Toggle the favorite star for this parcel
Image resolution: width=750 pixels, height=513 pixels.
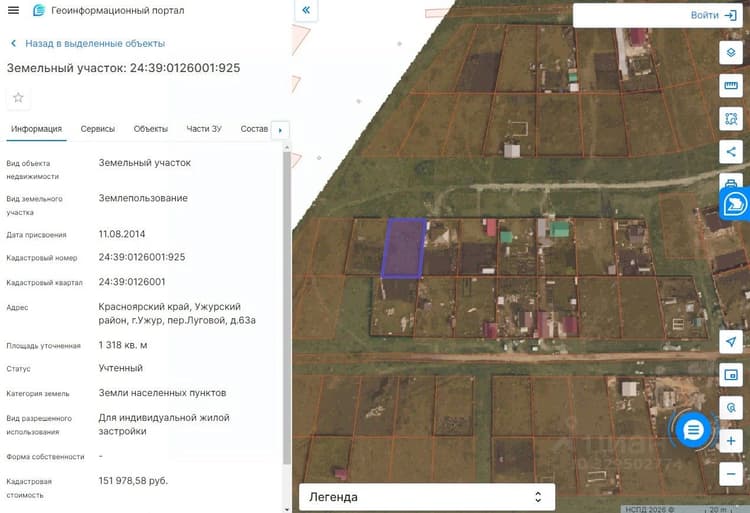point(18,98)
